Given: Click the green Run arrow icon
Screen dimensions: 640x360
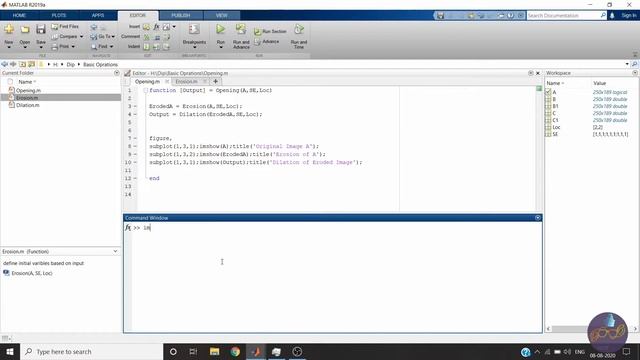Looking at the screenshot, I should 220,29.
